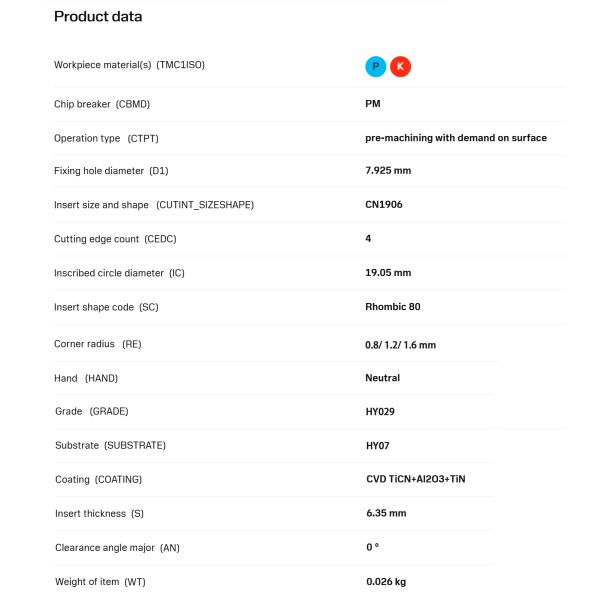Click the corner radius 0.8/ 1.2/ 1.6 mm value
Image resolution: width=600 pixels, height=600 pixels.
400,345
